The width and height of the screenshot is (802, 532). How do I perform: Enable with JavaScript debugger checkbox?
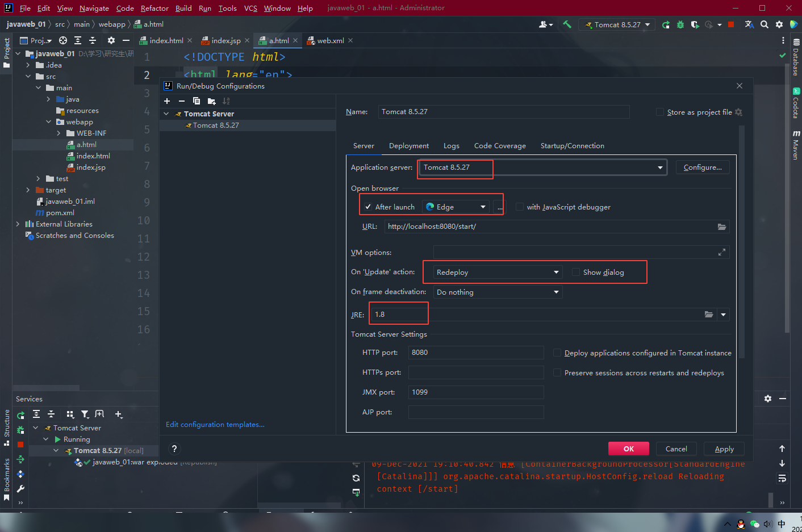pyautogui.click(x=520, y=207)
